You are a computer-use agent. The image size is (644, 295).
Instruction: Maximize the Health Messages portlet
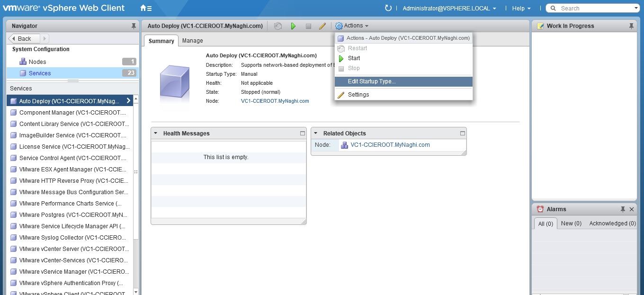(x=303, y=134)
